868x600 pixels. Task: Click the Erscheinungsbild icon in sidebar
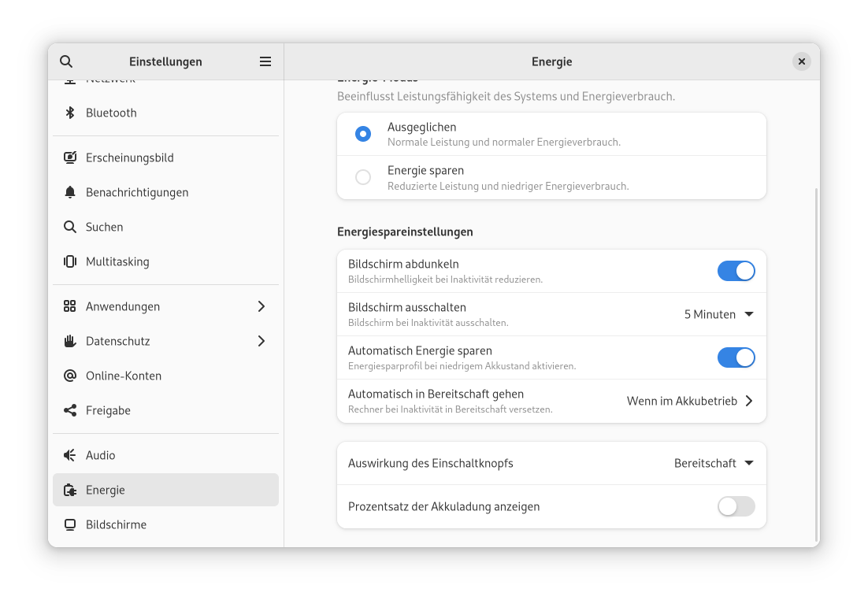click(x=70, y=157)
